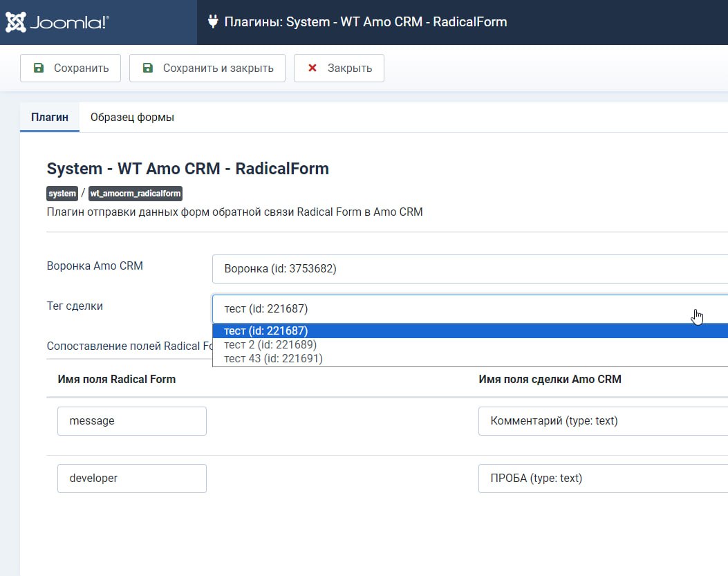The image size is (728, 576).
Task: Click the red X icon on Закрыть
Action: click(x=312, y=68)
